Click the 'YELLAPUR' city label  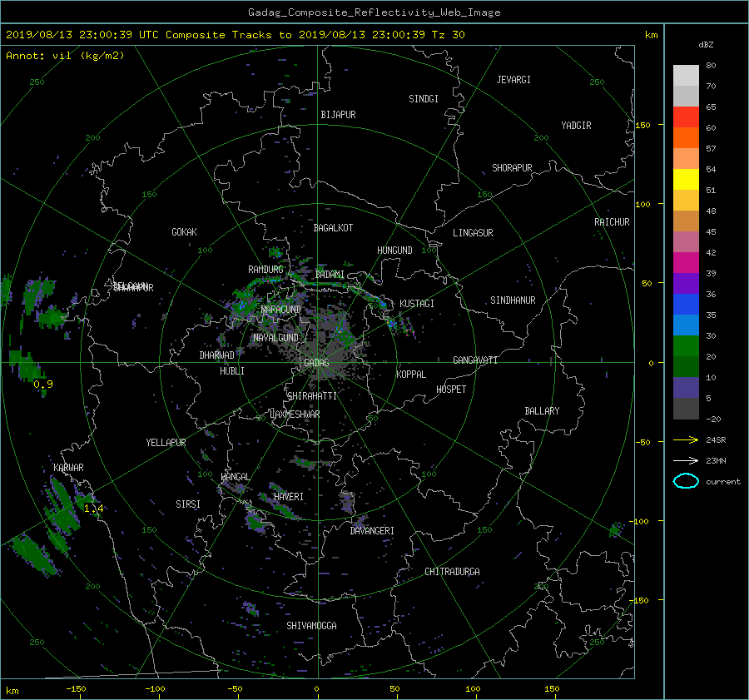click(166, 443)
